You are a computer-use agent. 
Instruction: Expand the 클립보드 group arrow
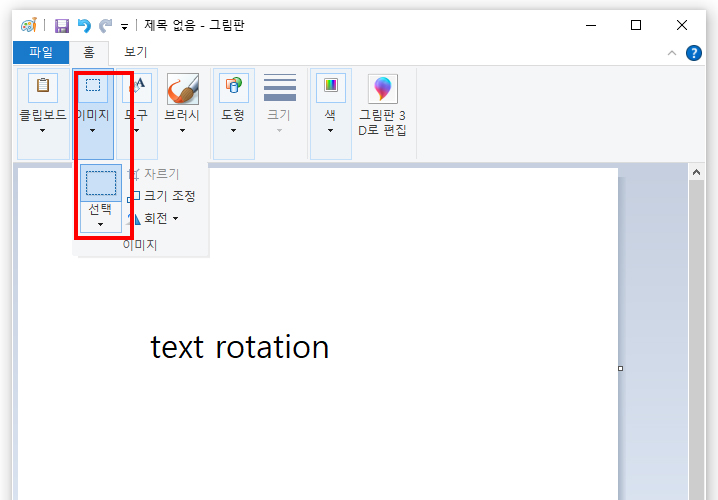coord(43,130)
